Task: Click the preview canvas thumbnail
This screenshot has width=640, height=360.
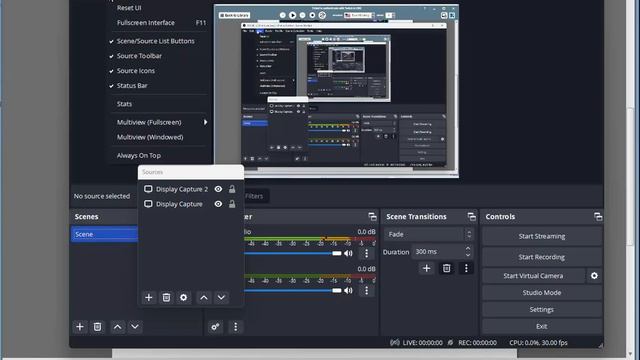Action: 336,91
